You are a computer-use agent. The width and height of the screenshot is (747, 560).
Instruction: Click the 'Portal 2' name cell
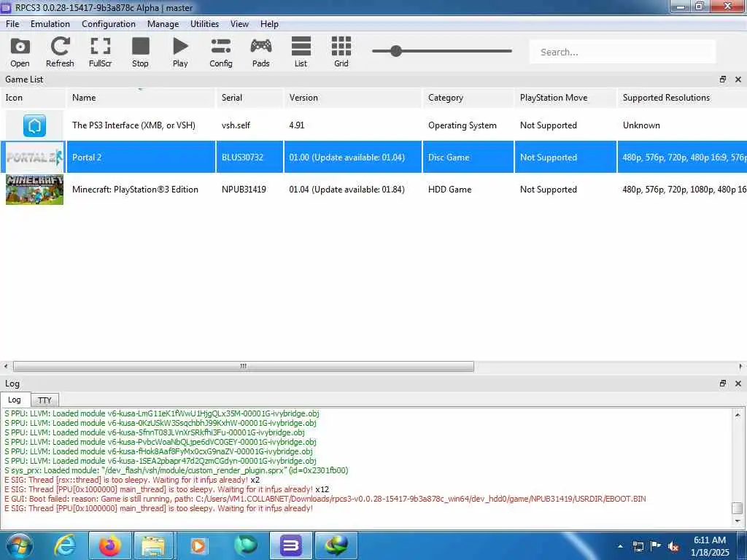(x=141, y=157)
